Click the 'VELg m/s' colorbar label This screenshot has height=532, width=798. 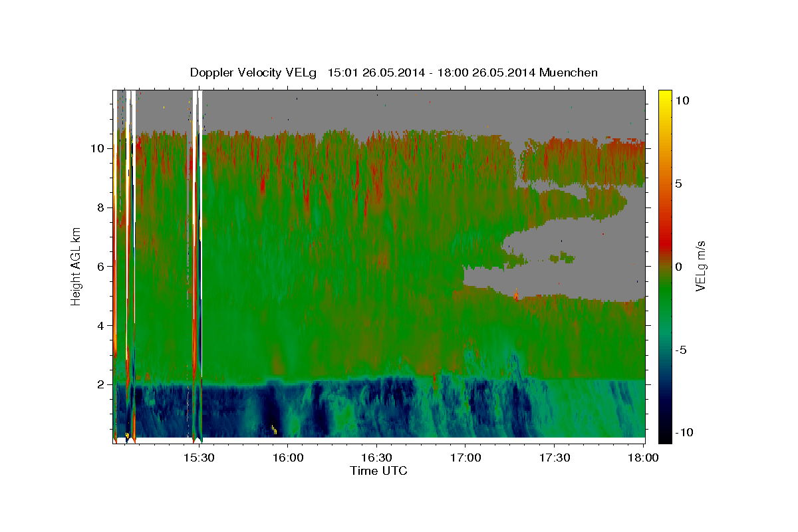700,265
